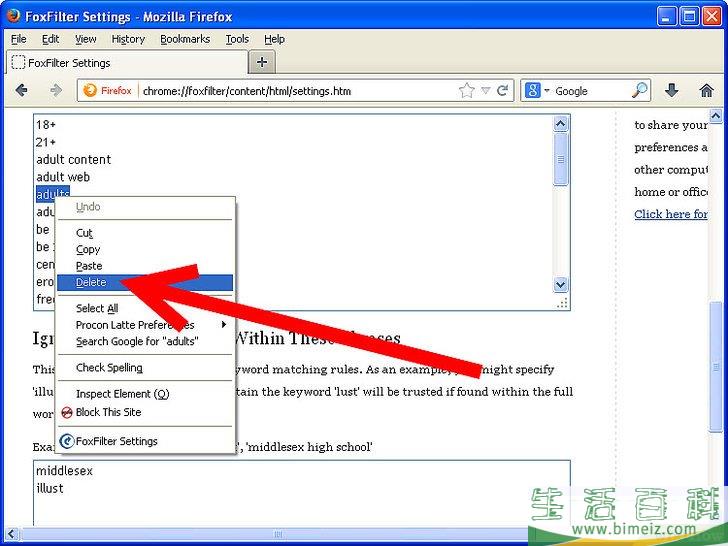The image size is (728, 546).
Task: Go to the Home page icon
Action: tap(706, 91)
